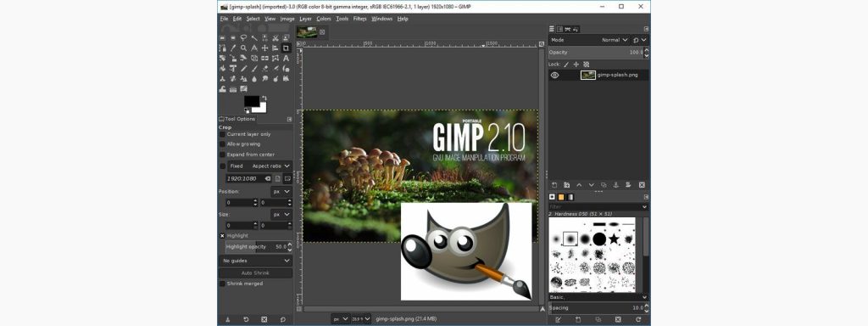Screen dimensions: 868x326
Task: Edit brush icon below the brushes grid
Action: pyautogui.click(x=558, y=319)
